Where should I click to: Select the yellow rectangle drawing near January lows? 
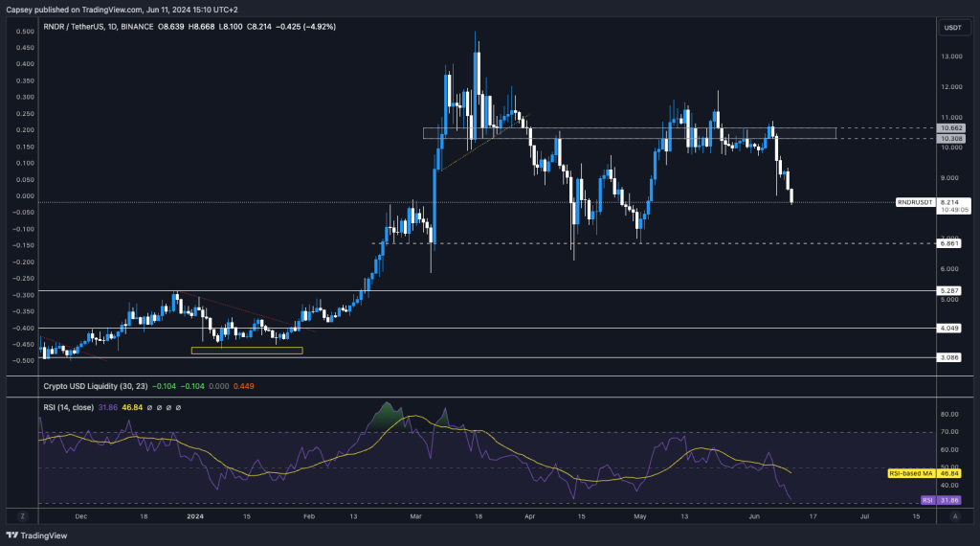(247, 351)
